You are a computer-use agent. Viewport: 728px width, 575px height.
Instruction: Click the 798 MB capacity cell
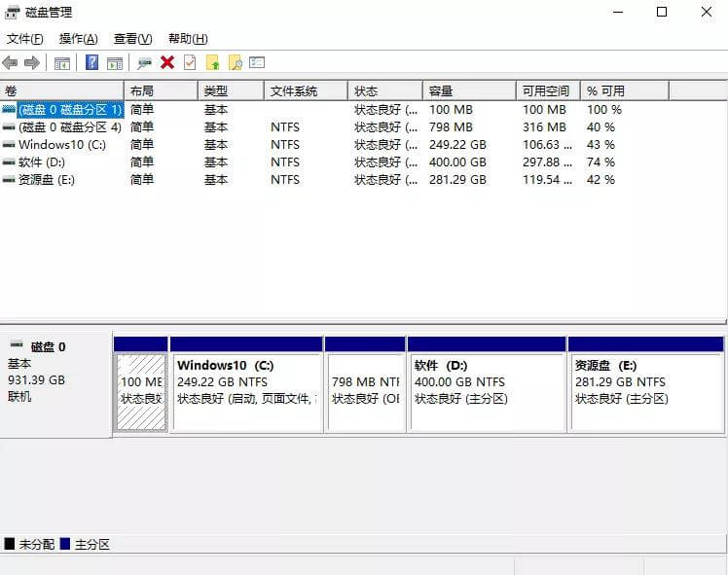pyautogui.click(x=451, y=127)
